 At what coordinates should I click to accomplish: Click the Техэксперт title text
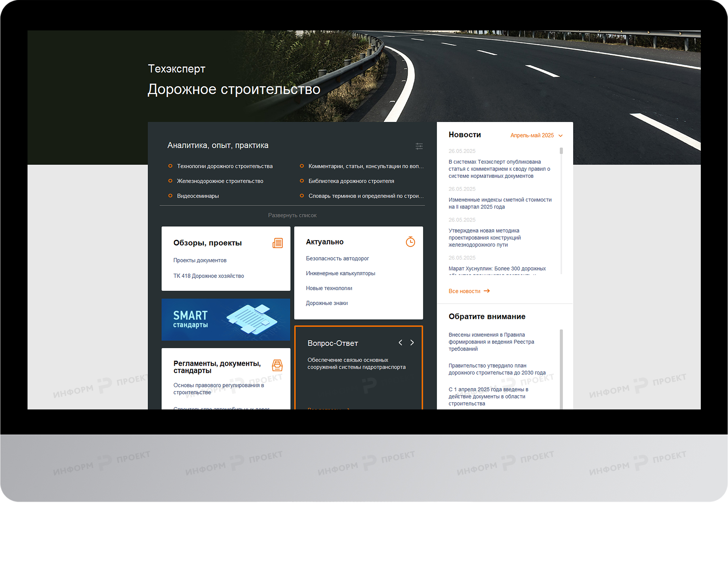177,69
